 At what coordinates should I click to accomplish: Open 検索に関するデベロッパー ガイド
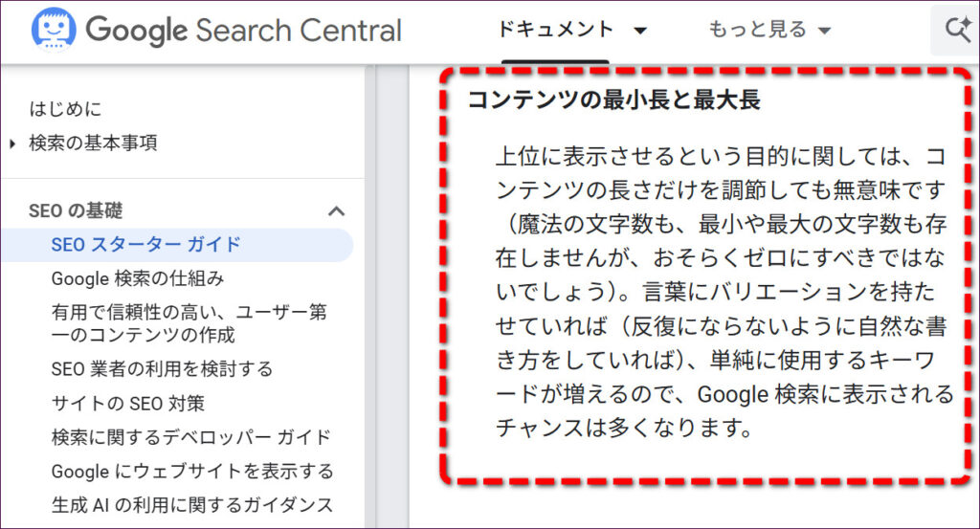coord(190,437)
